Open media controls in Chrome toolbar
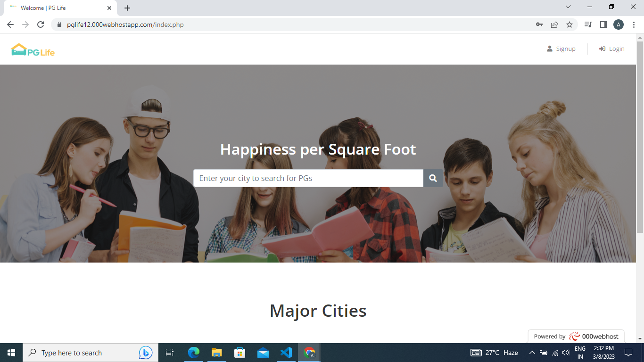644x362 pixels. 587,24
